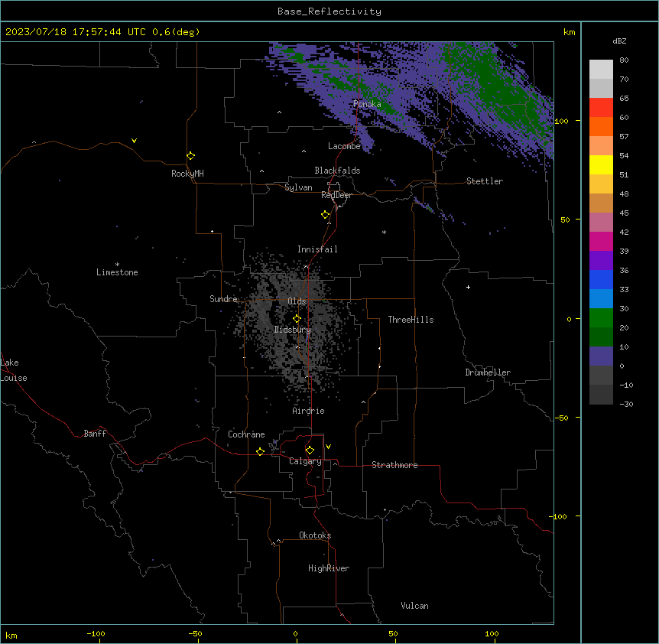Pick the bright green 30-20 dBZ swatch
The width and height of the screenshot is (659, 644).
click(601, 318)
